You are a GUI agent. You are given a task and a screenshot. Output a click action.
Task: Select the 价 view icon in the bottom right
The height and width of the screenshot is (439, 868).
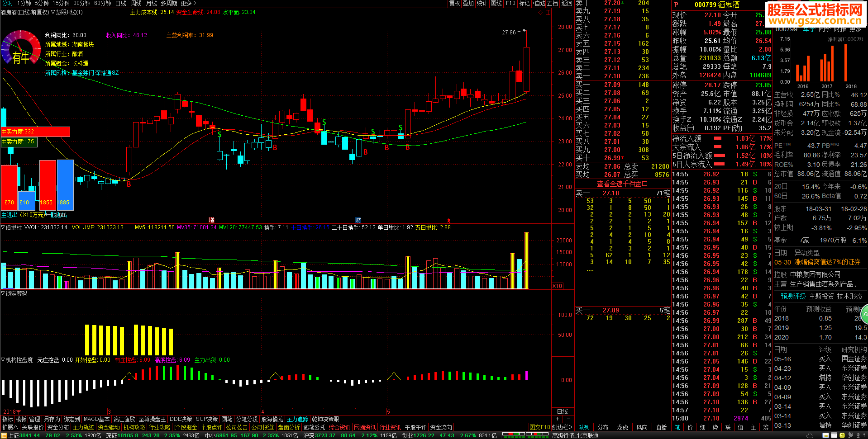click(690, 427)
